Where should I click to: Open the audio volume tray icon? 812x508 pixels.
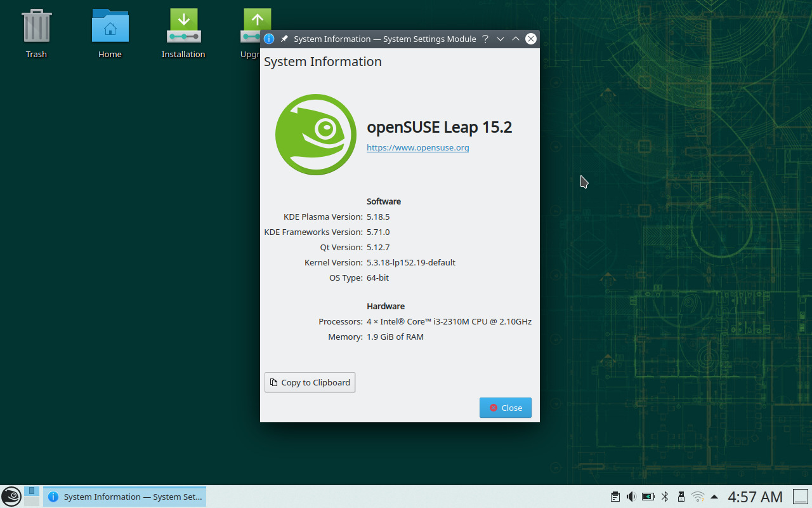coord(631,497)
